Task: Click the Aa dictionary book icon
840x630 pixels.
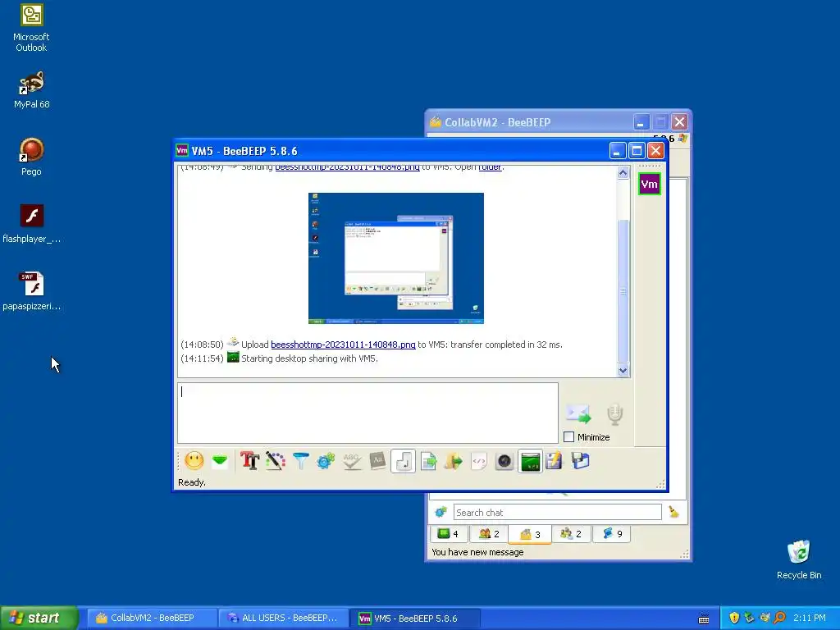Action: (377, 461)
